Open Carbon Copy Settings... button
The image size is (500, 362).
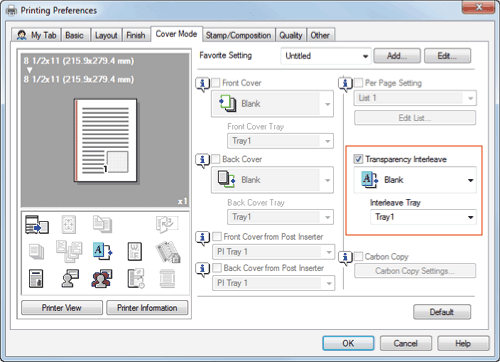click(415, 271)
